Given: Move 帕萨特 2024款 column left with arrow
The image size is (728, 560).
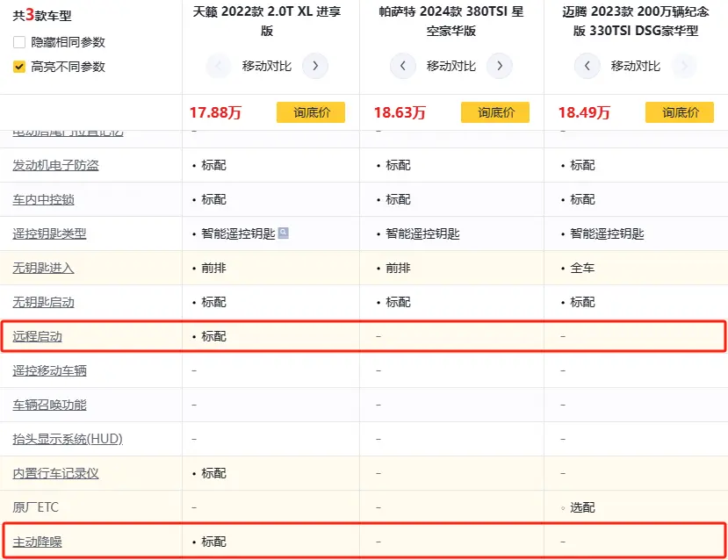Looking at the screenshot, I should point(402,66).
